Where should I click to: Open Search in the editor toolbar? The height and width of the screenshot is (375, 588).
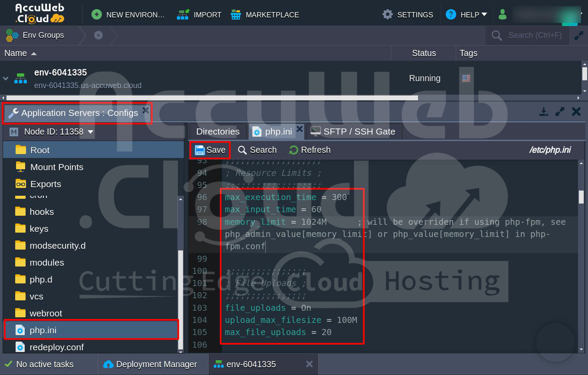click(x=257, y=150)
